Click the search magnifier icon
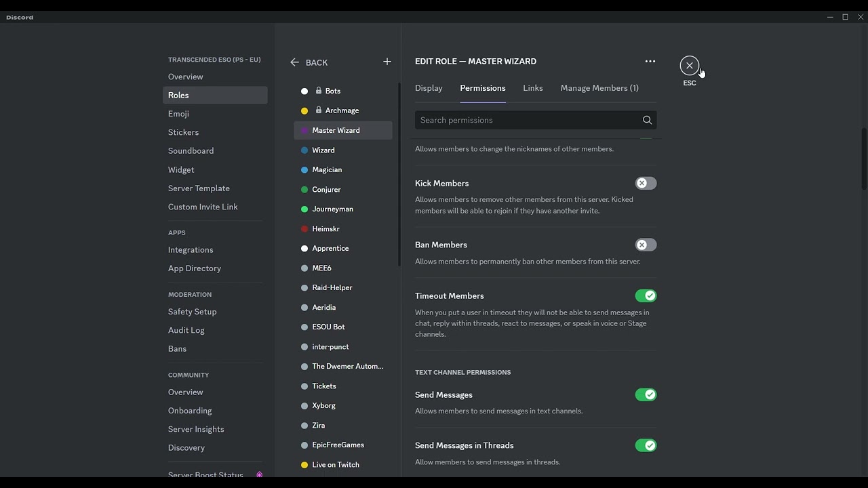The width and height of the screenshot is (868, 488). [647, 120]
